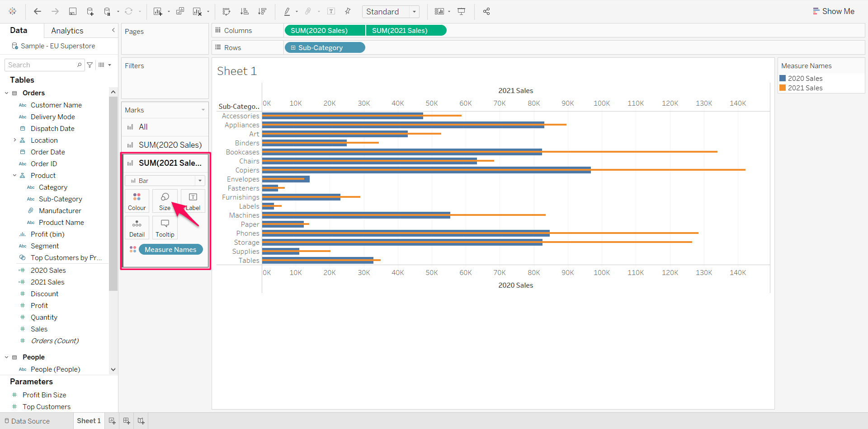Click the Sort Descending icon
The width and height of the screenshot is (868, 429).
tap(262, 11)
